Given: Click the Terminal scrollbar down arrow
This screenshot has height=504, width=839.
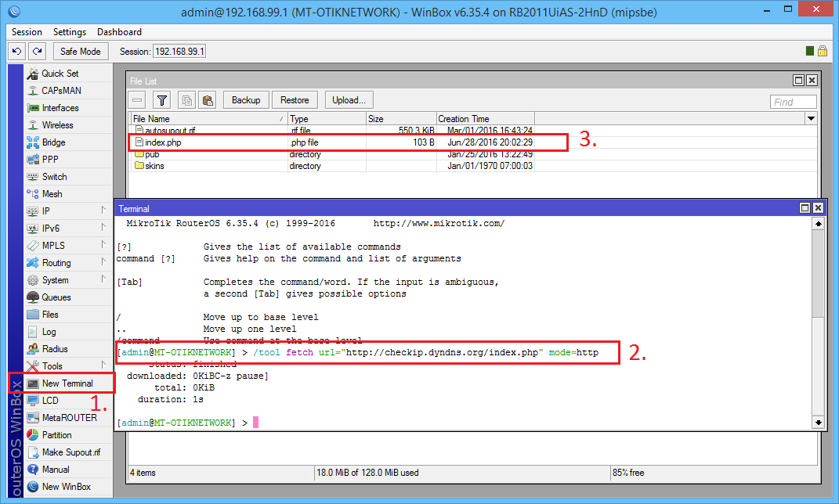Looking at the screenshot, I should 818,423.
